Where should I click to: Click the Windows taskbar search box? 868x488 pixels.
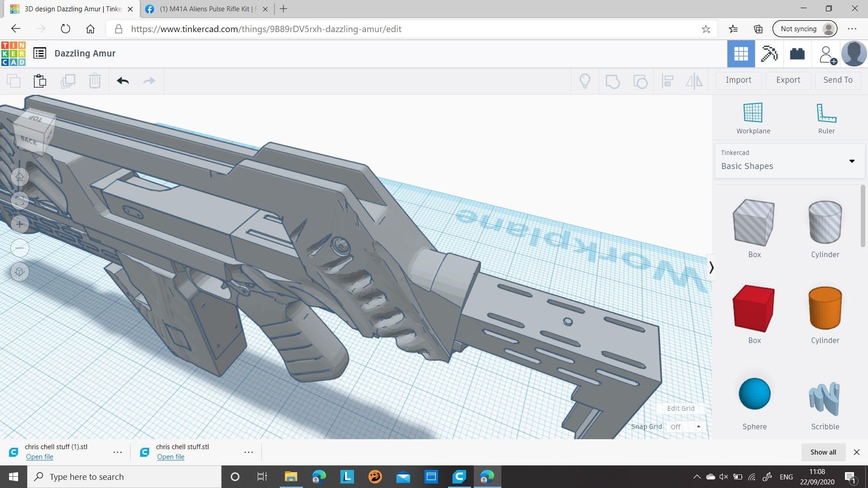[x=124, y=477]
